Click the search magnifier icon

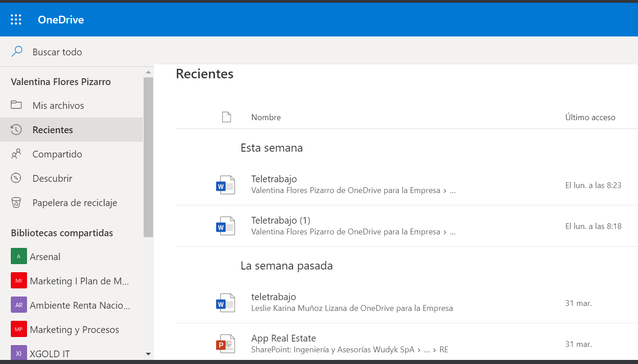coord(17,52)
